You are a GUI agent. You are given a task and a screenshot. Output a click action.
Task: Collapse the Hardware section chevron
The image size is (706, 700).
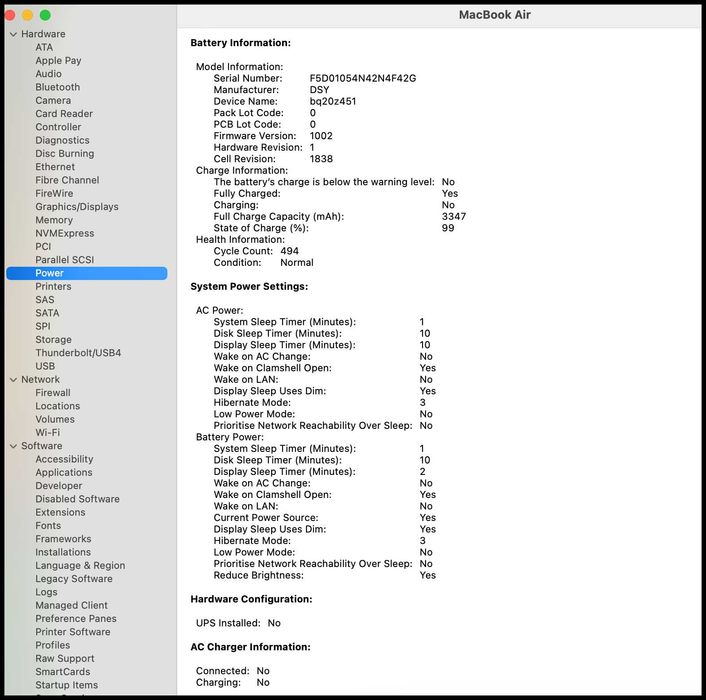[x=13, y=34]
